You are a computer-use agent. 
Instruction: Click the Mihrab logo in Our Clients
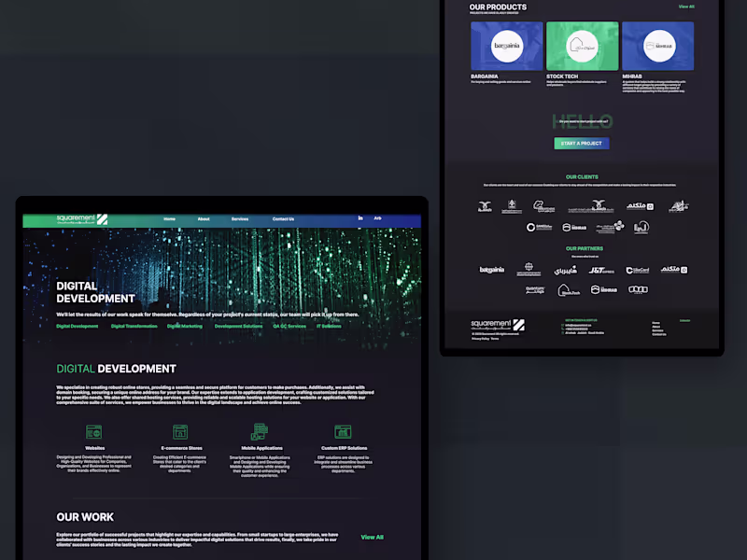coord(574,228)
